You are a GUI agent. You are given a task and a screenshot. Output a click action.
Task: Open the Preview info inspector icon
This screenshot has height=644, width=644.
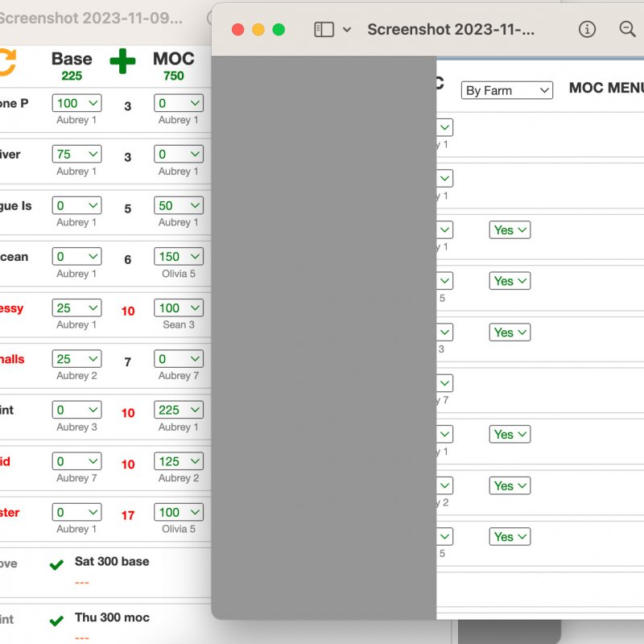[x=588, y=30]
